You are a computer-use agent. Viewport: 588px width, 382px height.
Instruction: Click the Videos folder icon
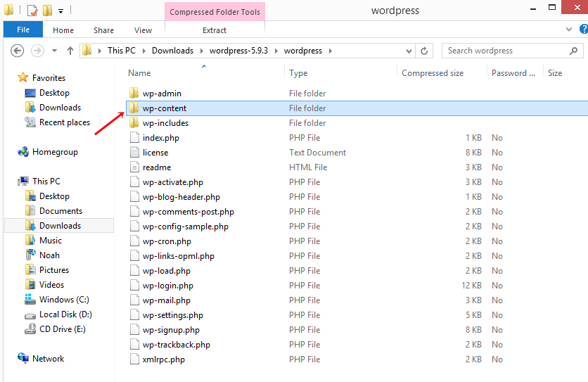pos(30,284)
